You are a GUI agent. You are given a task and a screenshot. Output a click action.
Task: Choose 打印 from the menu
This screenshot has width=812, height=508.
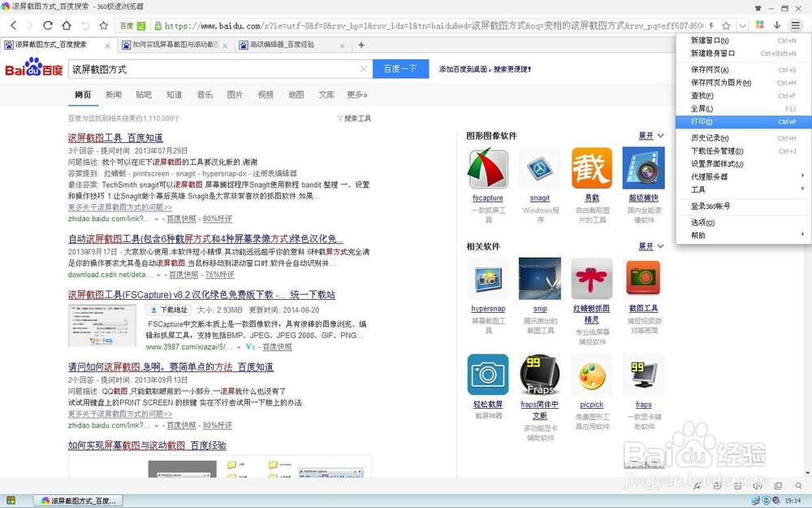[744, 122]
